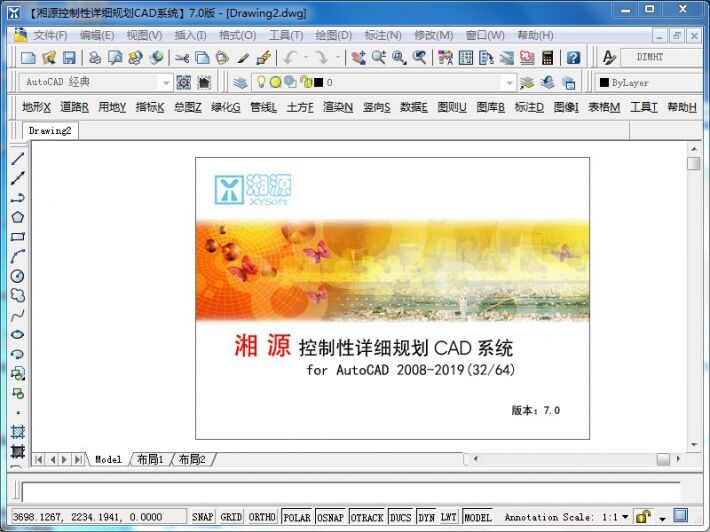This screenshot has width=710, height=532.
Task: Open the Layer Properties Manager icon
Action: pyautogui.click(x=240, y=82)
